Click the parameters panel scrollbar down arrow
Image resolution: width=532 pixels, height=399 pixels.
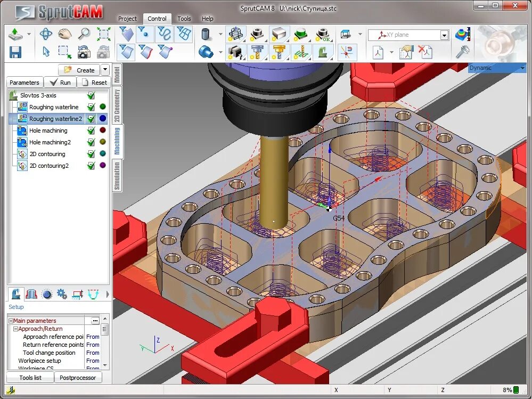click(105, 366)
